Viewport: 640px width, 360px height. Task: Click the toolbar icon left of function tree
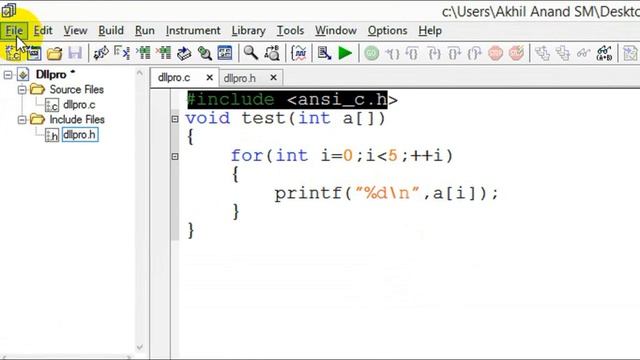(x=101, y=53)
